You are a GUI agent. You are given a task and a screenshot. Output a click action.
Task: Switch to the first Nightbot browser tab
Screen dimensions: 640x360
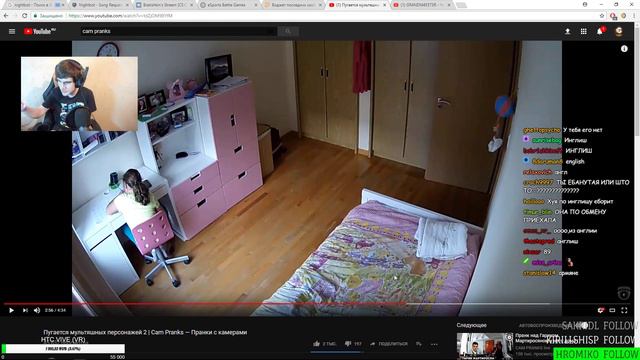click(35, 5)
